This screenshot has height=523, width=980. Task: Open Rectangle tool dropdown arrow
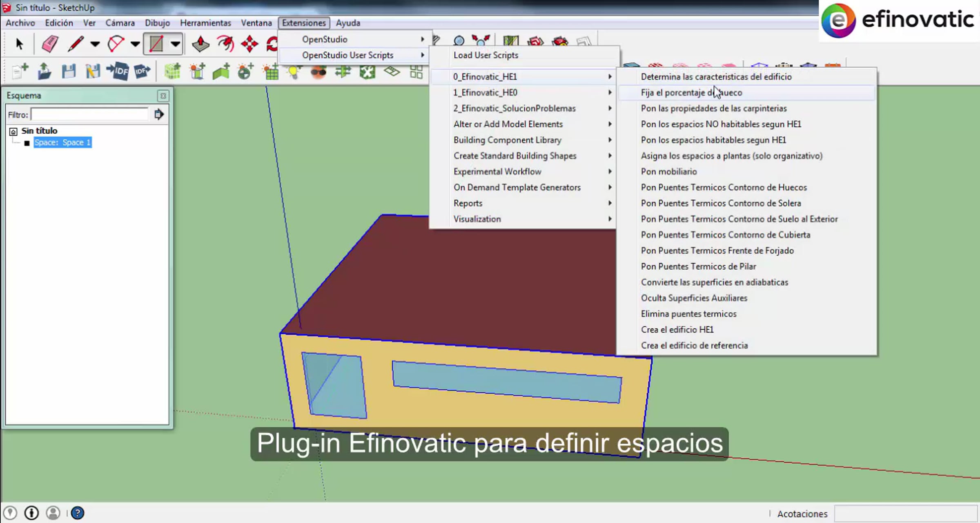[176, 44]
